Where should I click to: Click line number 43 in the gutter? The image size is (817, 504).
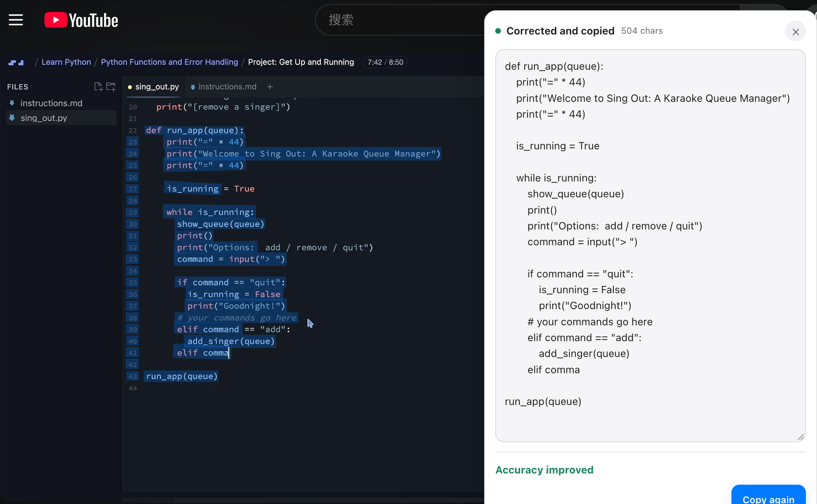133,376
